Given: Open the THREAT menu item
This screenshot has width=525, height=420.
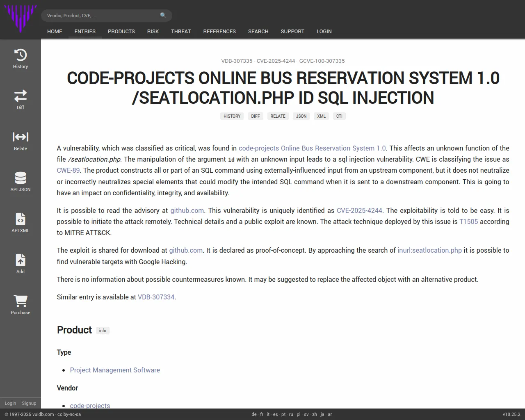Looking at the screenshot, I should 181,31.
